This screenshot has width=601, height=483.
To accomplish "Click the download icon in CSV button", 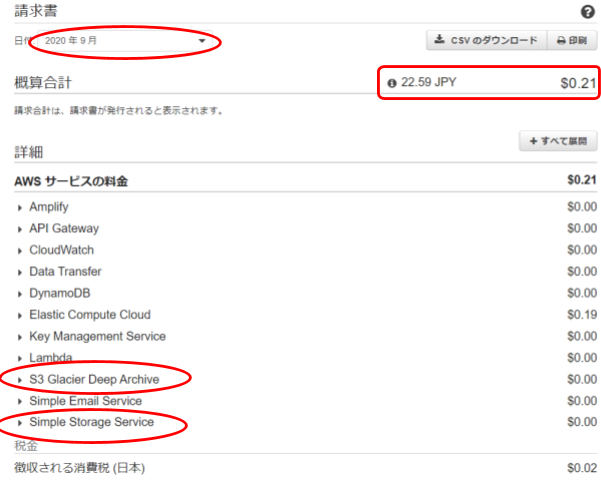I will pos(439,39).
